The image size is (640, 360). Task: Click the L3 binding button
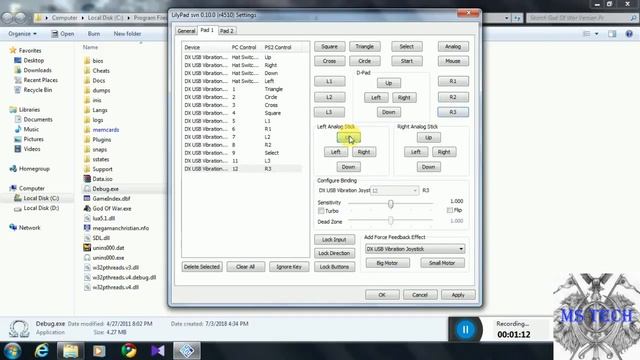pyautogui.click(x=329, y=112)
